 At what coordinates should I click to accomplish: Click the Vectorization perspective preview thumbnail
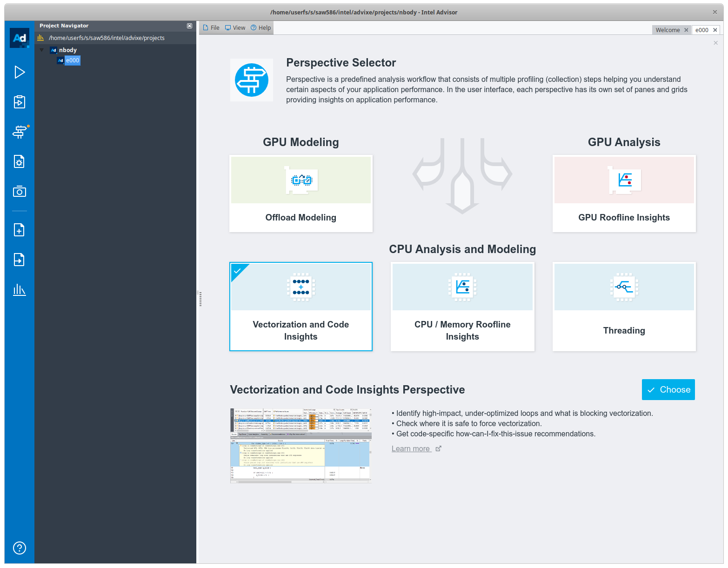tap(301, 446)
